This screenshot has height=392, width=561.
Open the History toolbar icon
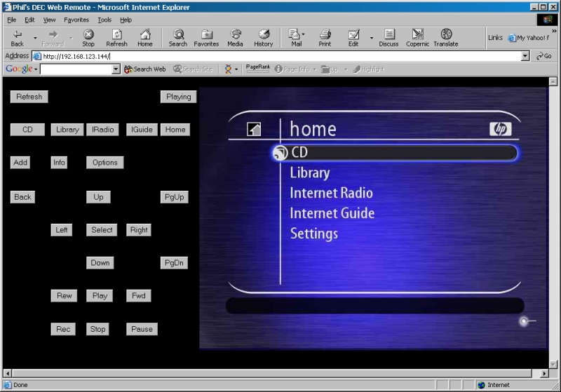(264, 34)
